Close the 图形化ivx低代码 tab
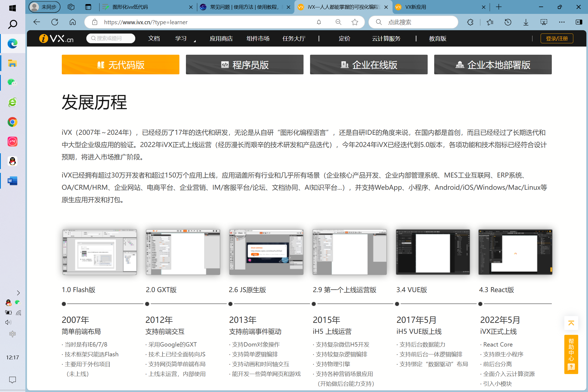Image resolution: width=588 pixels, height=392 pixels. (191, 7)
